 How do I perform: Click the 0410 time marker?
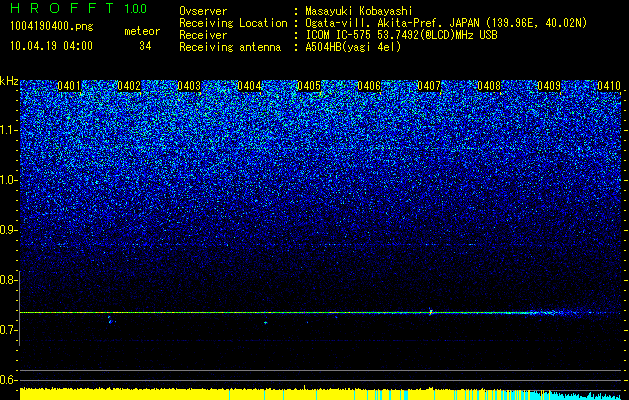[609, 86]
